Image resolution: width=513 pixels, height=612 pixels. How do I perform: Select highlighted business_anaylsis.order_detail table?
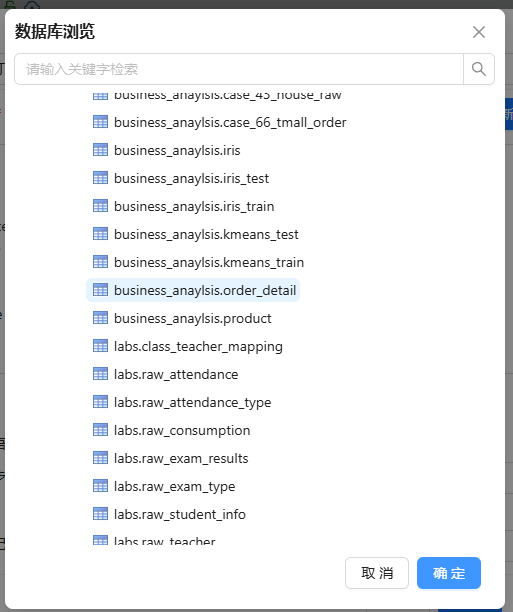pos(193,290)
